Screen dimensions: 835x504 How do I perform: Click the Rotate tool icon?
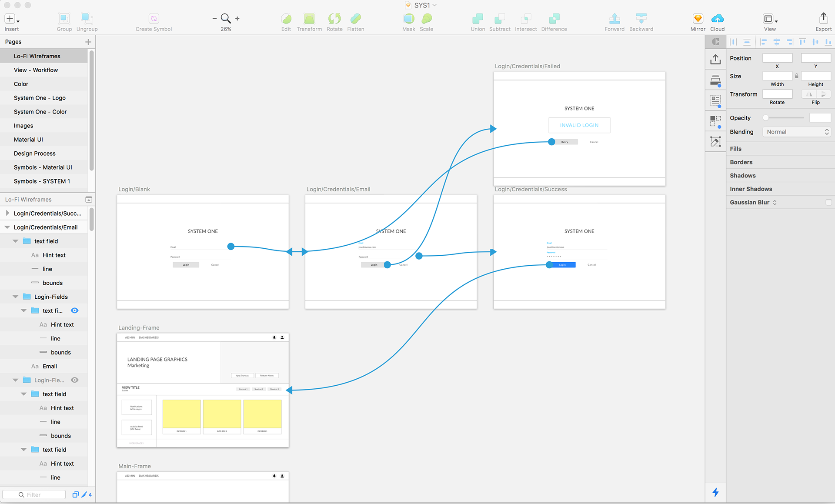(334, 19)
